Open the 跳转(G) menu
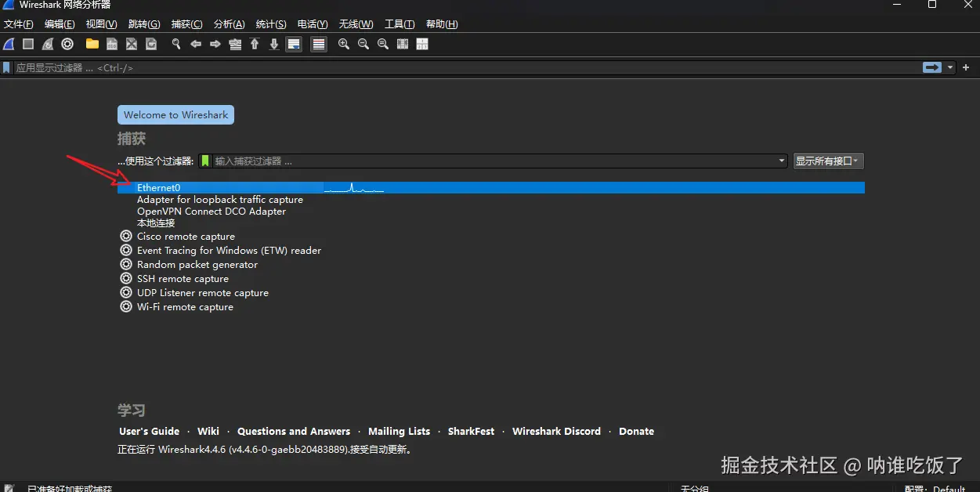Viewport: 980px width, 492px height. click(144, 24)
